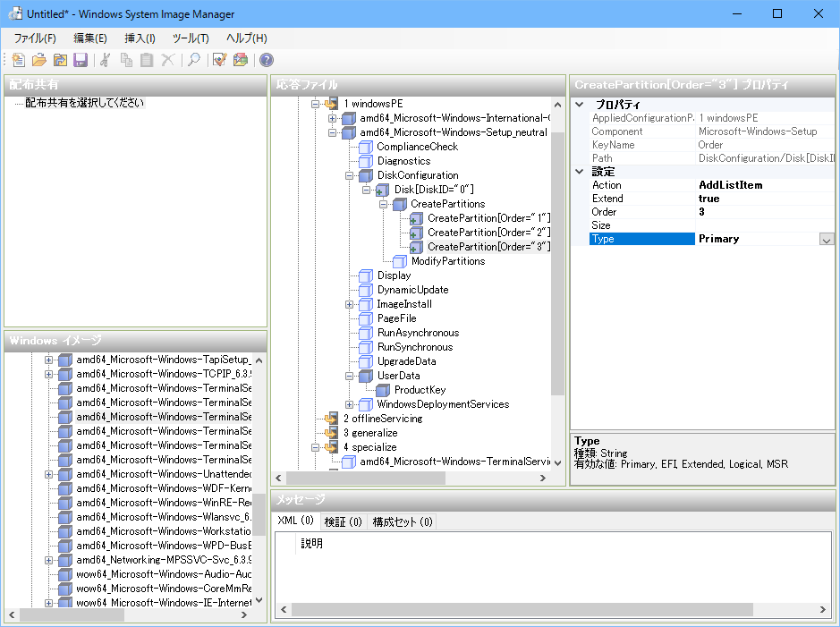Click the create configuration set icon
840x627 pixels.
(241, 60)
